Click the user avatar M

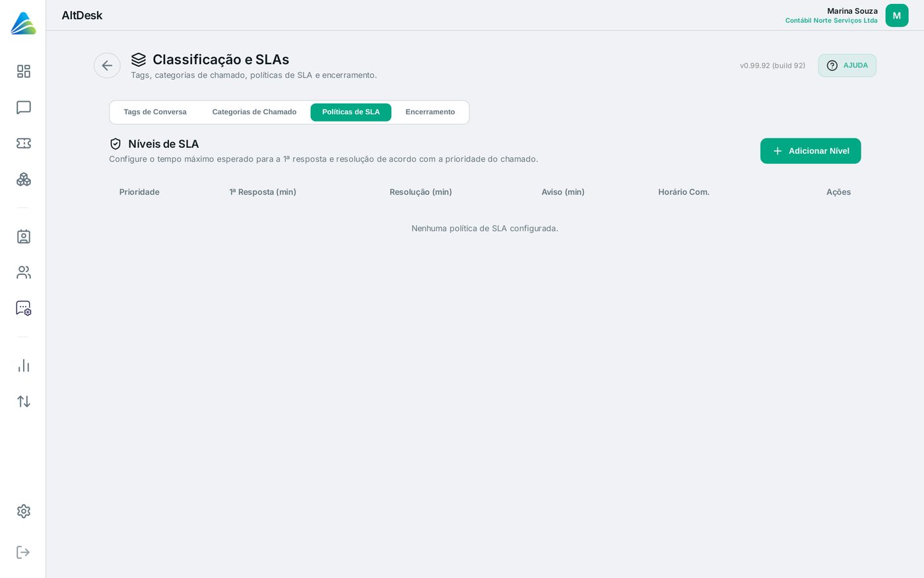897,16
